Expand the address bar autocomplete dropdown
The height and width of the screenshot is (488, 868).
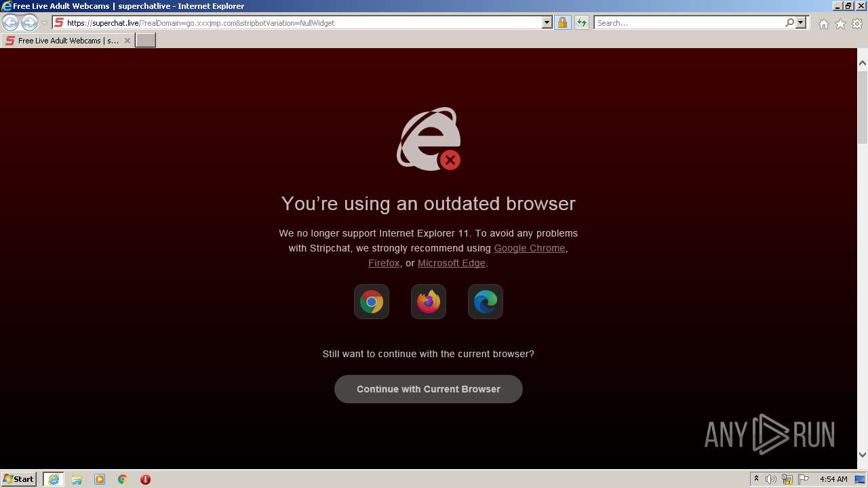click(547, 23)
